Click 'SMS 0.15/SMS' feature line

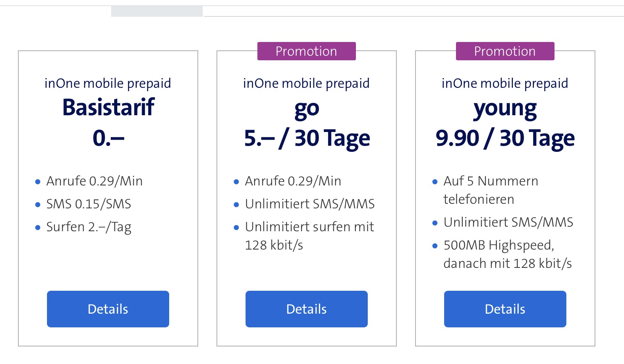tap(89, 204)
